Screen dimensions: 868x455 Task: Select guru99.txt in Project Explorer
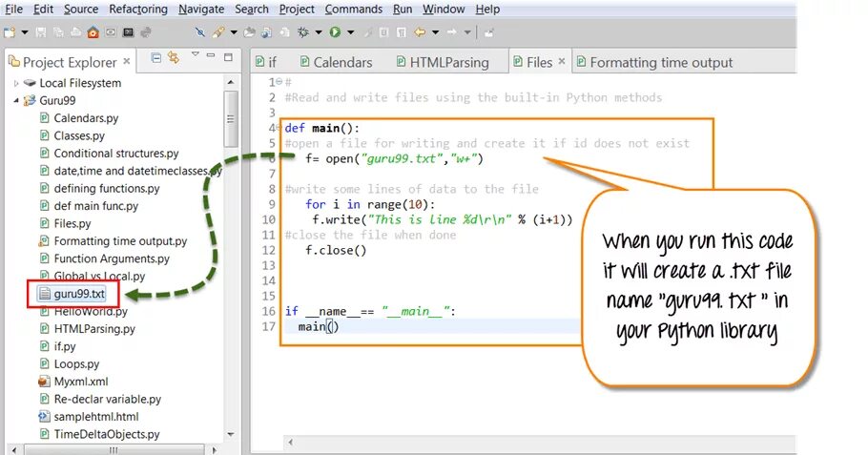pyautogui.click(x=72, y=294)
